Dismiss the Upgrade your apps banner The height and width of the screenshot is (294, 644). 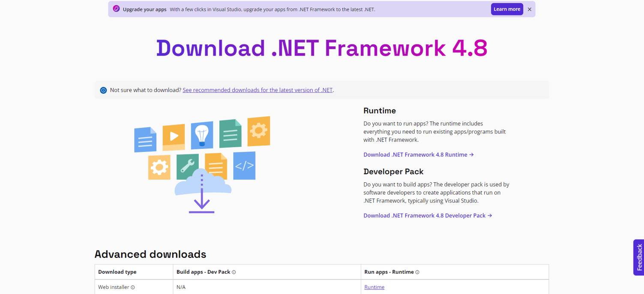pyautogui.click(x=529, y=9)
